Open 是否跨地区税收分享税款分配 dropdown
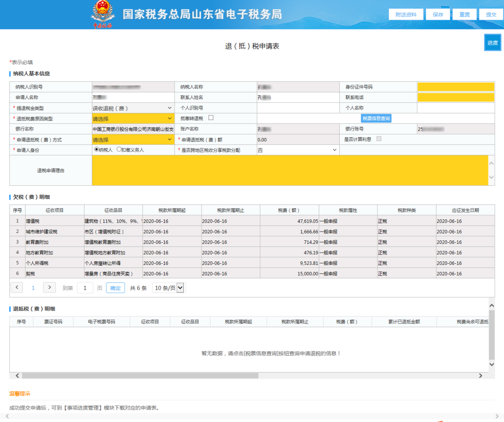504x422 pixels. (298, 150)
